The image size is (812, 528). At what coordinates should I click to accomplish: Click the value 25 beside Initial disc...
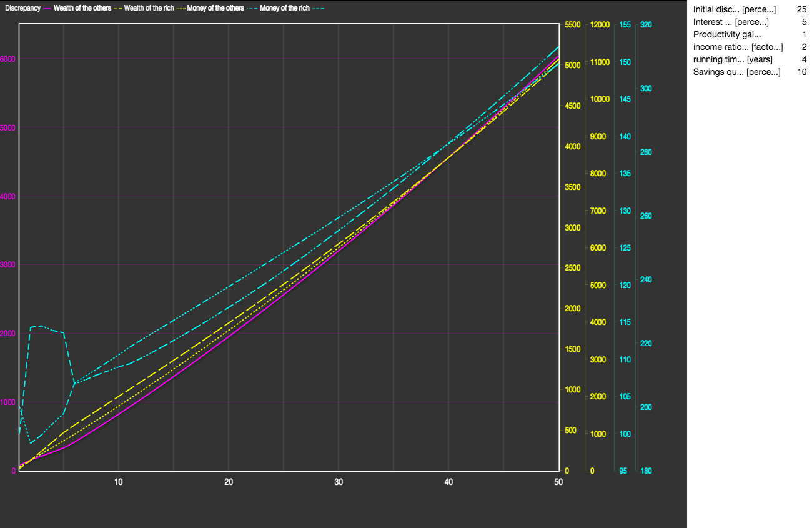[x=801, y=9]
